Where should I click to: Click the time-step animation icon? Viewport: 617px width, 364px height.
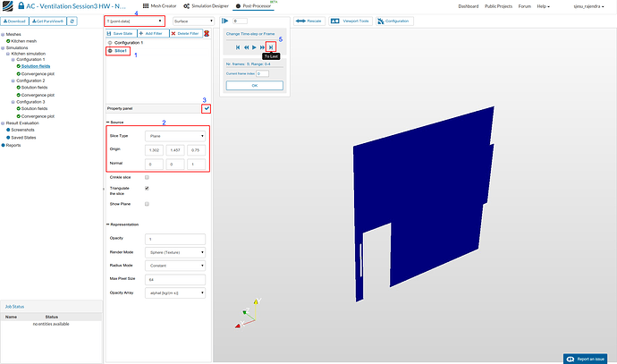coord(224,21)
